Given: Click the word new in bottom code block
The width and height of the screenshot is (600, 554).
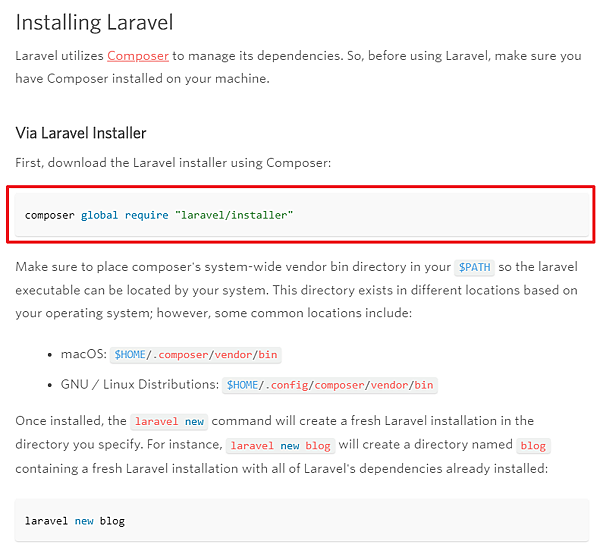Looking at the screenshot, I should point(84,521).
